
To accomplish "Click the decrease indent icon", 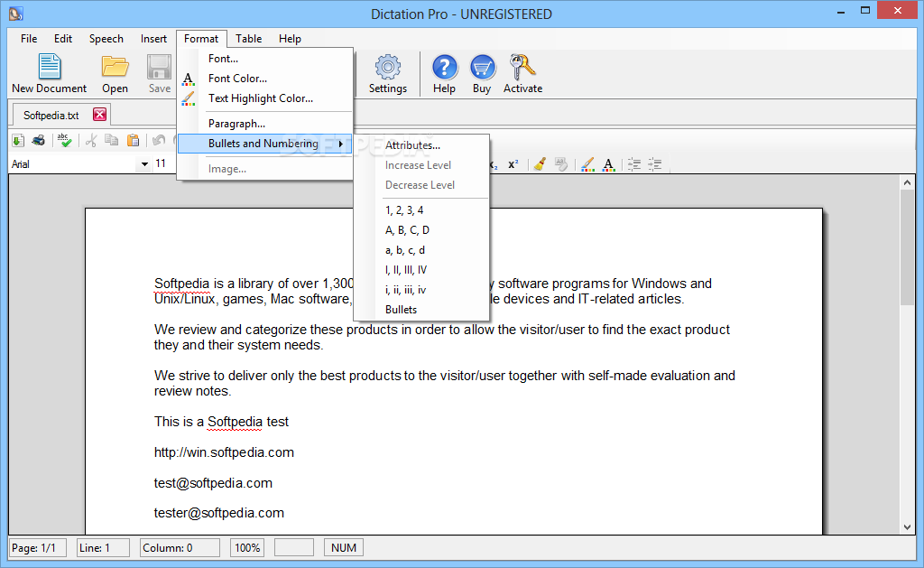I will pos(634,164).
